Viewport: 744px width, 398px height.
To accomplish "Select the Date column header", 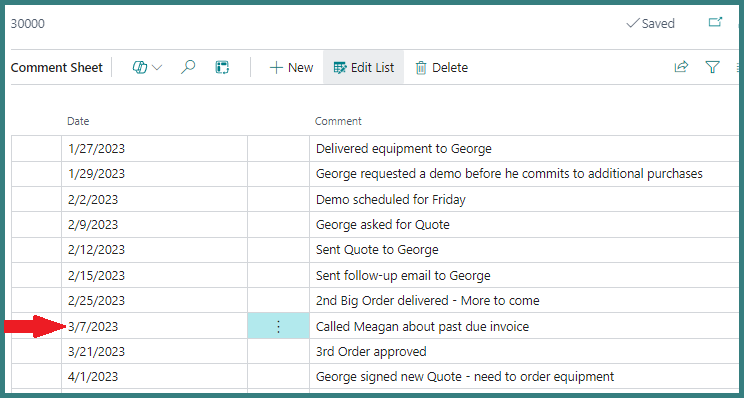I will coord(78,121).
